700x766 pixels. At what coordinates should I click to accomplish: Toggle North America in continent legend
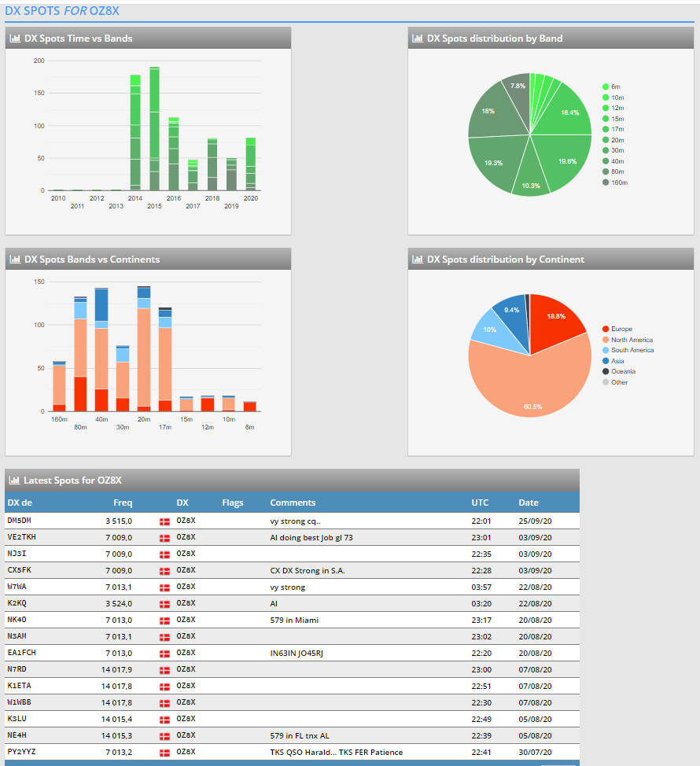point(631,340)
